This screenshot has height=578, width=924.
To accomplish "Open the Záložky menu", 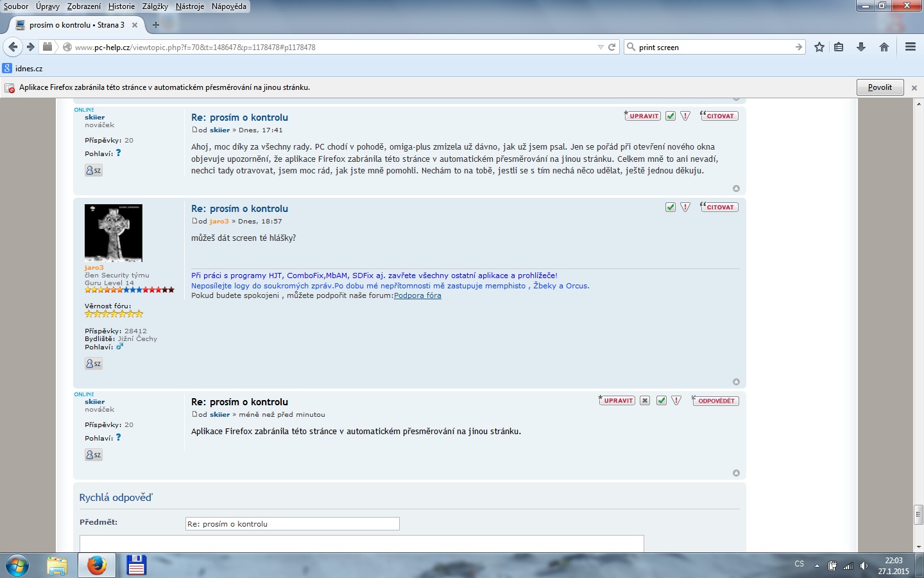I will tap(155, 6).
